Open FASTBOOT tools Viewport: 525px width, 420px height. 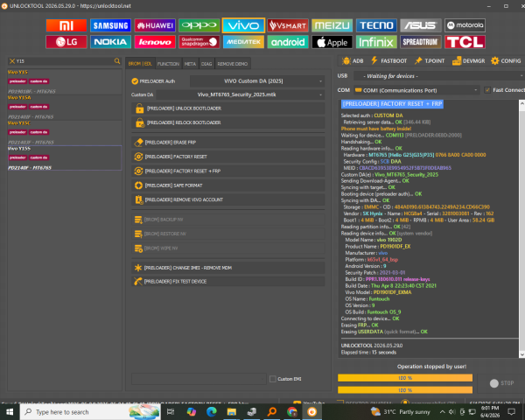(388, 60)
